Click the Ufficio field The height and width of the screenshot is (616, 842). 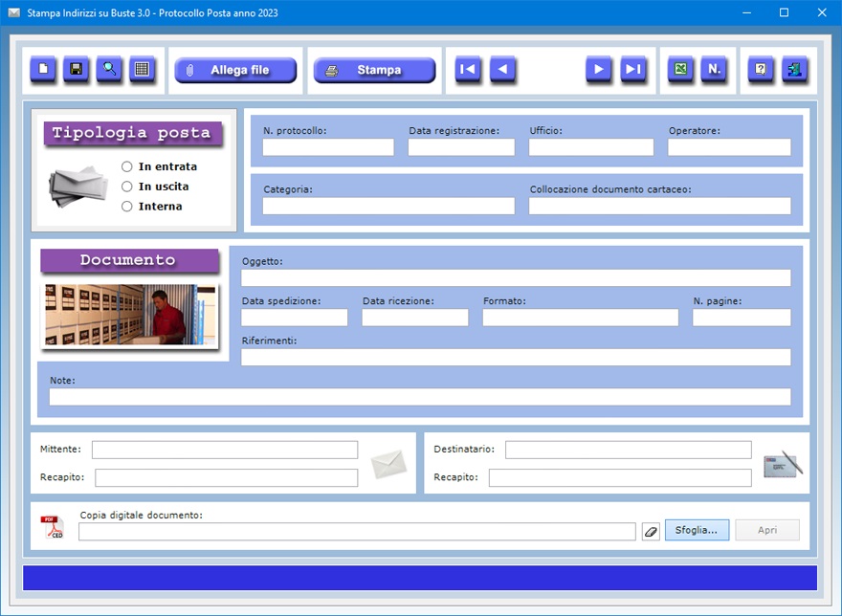point(591,147)
